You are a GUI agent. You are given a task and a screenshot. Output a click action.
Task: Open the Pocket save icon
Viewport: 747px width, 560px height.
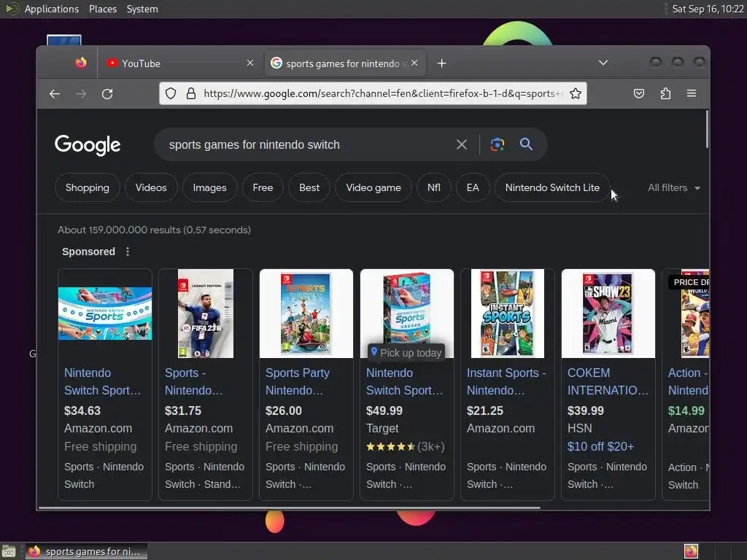[x=639, y=94]
